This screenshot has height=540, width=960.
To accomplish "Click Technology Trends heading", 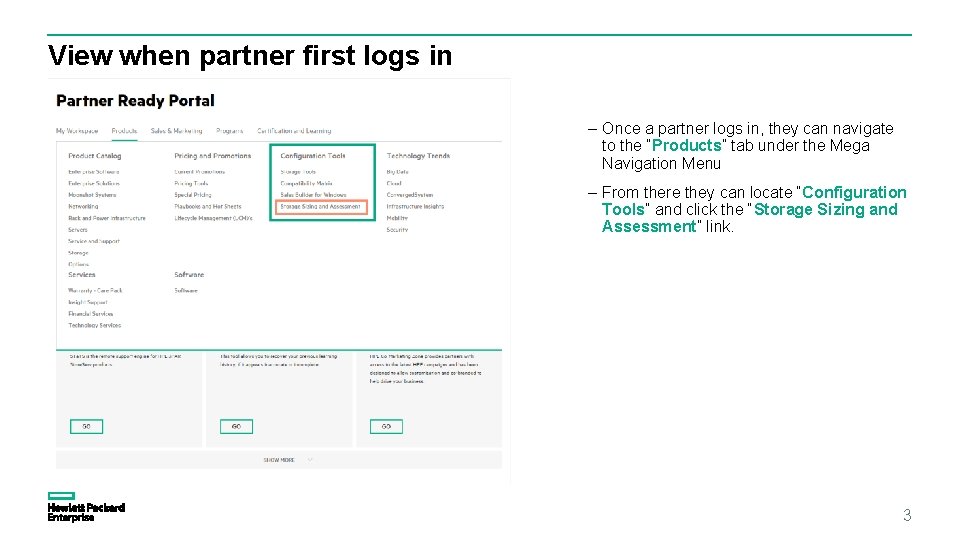I will click(418, 156).
